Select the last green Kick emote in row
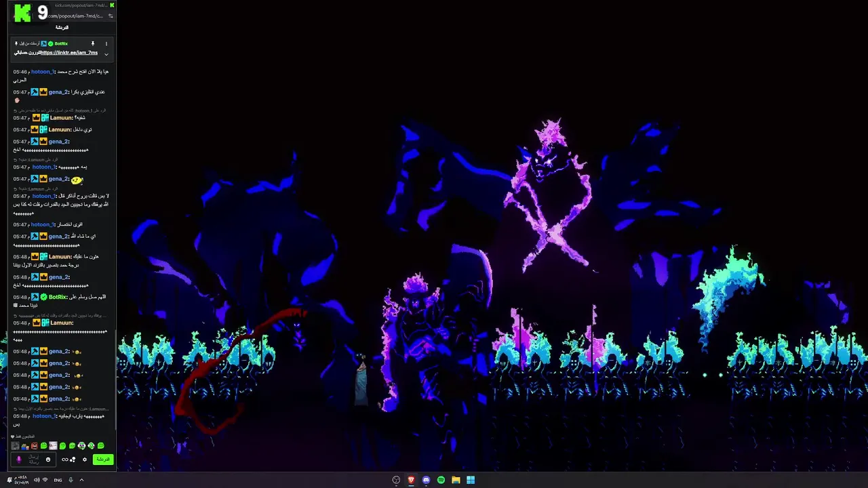 point(101,446)
